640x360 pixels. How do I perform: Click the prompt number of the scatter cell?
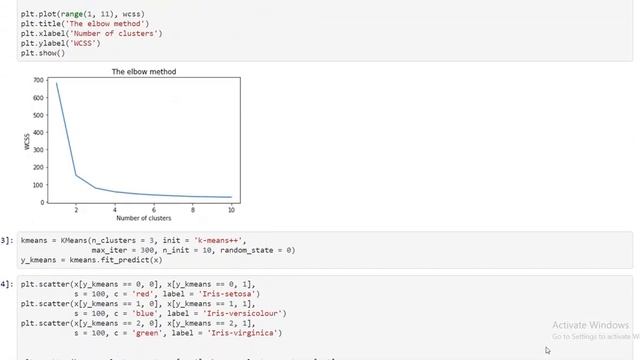click(x=7, y=284)
